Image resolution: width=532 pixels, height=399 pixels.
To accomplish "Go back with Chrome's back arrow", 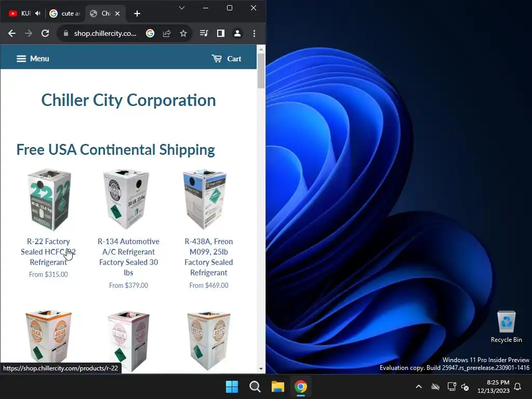I will click(x=12, y=33).
